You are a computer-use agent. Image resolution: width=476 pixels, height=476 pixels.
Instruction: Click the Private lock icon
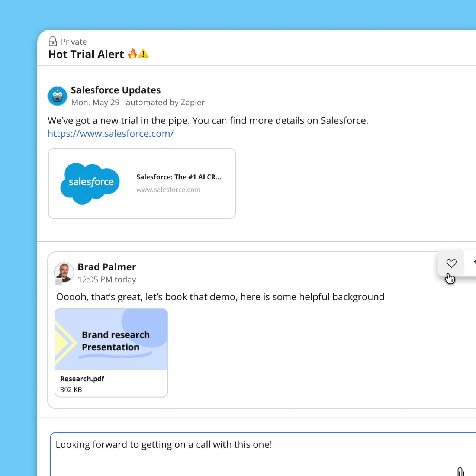coord(53,41)
